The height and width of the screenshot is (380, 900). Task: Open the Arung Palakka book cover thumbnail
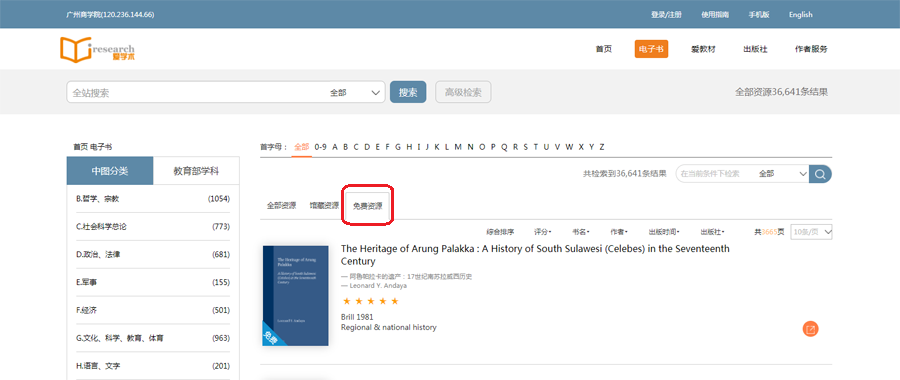pos(296,296)
